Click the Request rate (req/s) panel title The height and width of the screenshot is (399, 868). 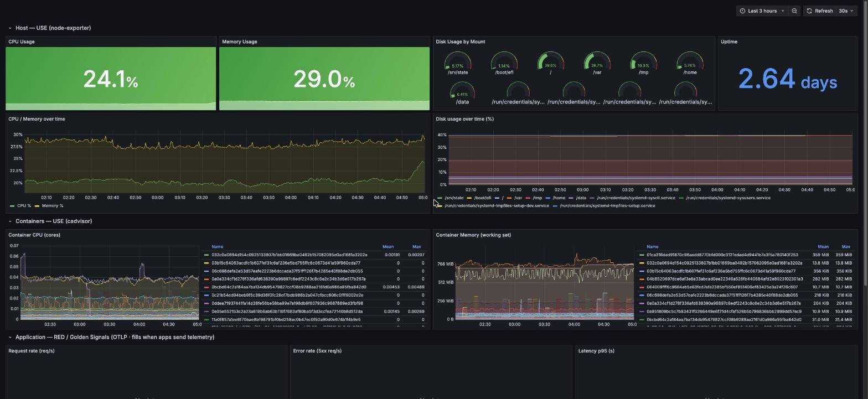[x=32, y=351]
